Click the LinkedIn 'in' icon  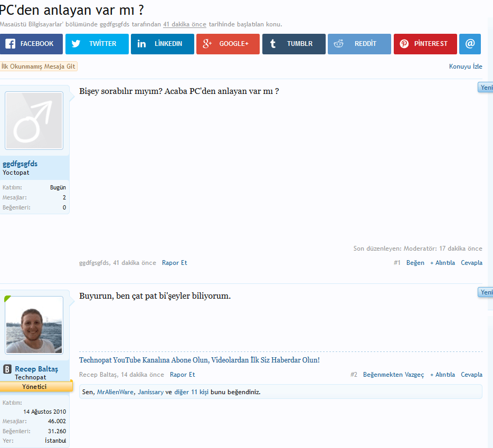pos(141,44)
